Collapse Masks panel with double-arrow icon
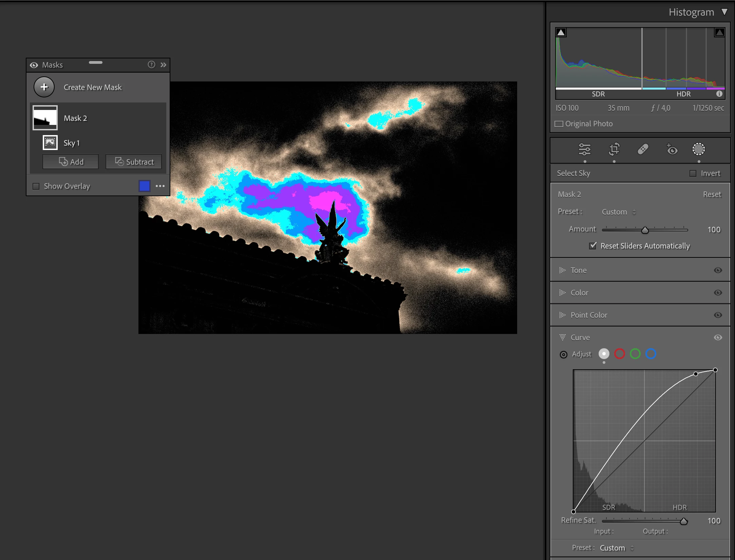The image size is (735, 560). (x=164, y=64)
